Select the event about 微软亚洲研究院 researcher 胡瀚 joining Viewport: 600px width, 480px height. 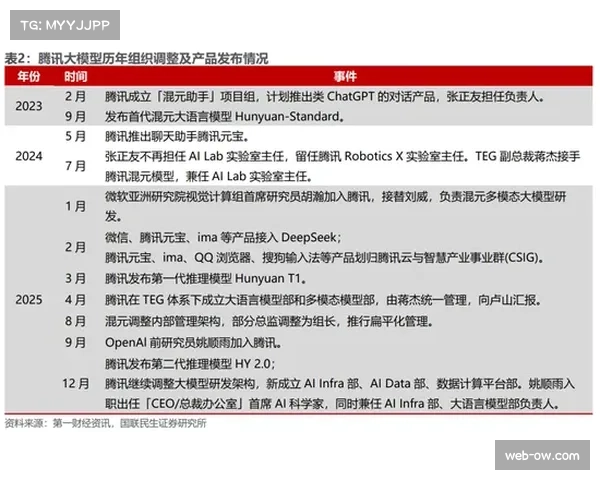pyautogui.click(x=336, y=207)
